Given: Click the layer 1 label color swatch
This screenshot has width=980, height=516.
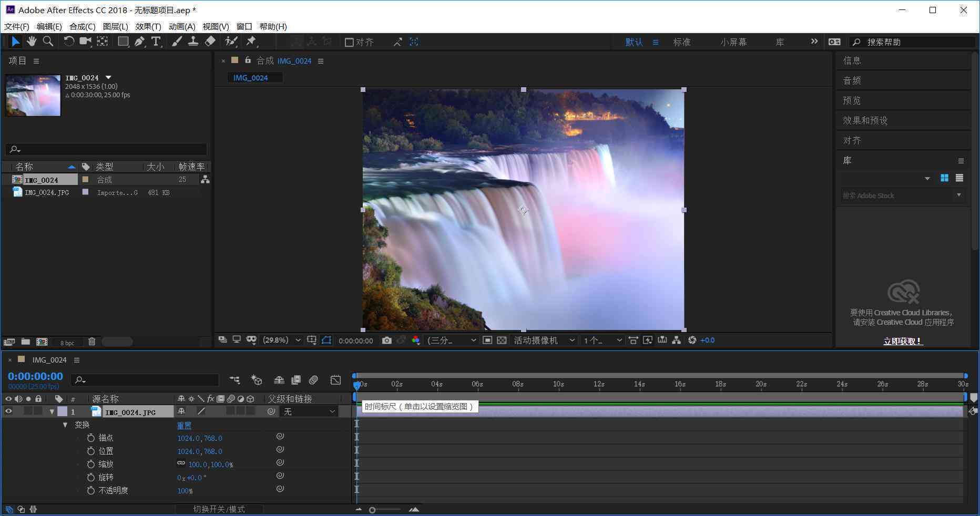Looking at the screenshot, I should tap(63, 411).
